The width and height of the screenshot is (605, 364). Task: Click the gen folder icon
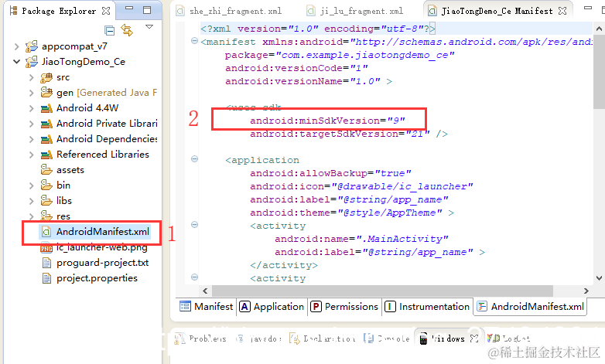pyautogui.click(x=46, y=93)
